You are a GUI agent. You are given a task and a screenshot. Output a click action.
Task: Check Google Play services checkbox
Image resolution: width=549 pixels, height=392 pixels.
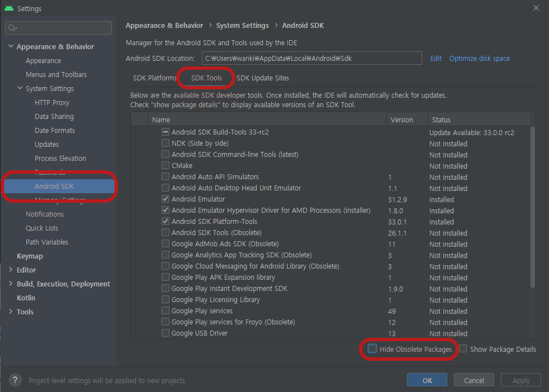click(x=165, y=310)
